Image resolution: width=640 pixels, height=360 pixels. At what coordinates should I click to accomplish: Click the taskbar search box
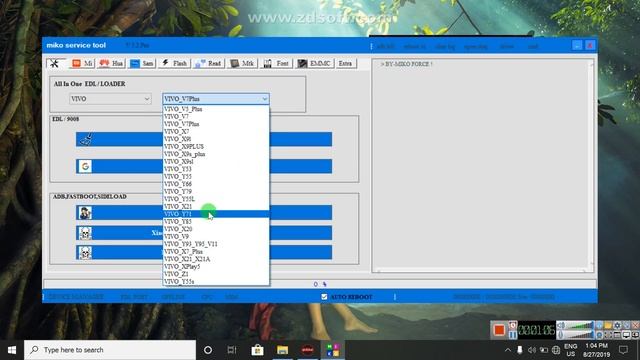pos(110,350)
